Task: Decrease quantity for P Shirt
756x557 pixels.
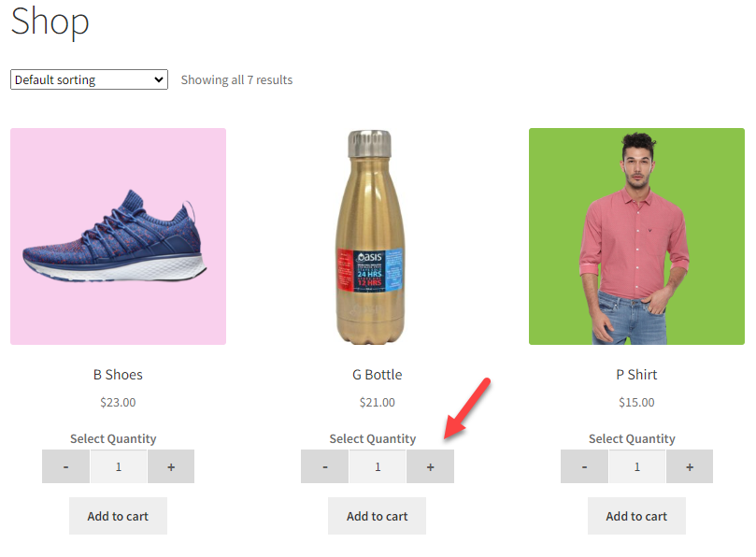Action: tap(583, 466)
